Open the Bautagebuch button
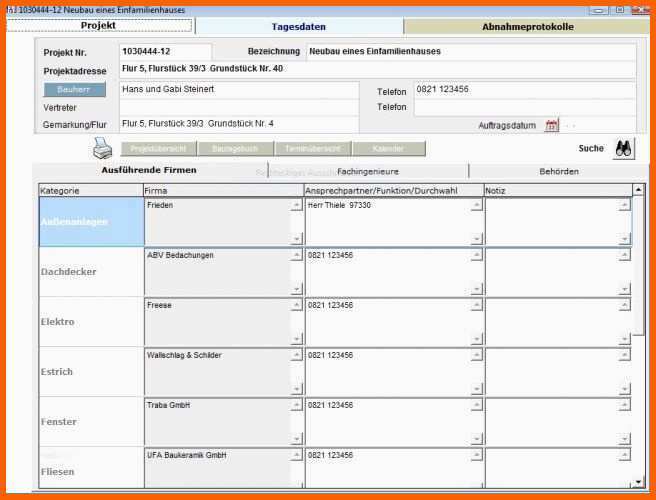Viewport: 656px width, 500px height. coord(235,149)
